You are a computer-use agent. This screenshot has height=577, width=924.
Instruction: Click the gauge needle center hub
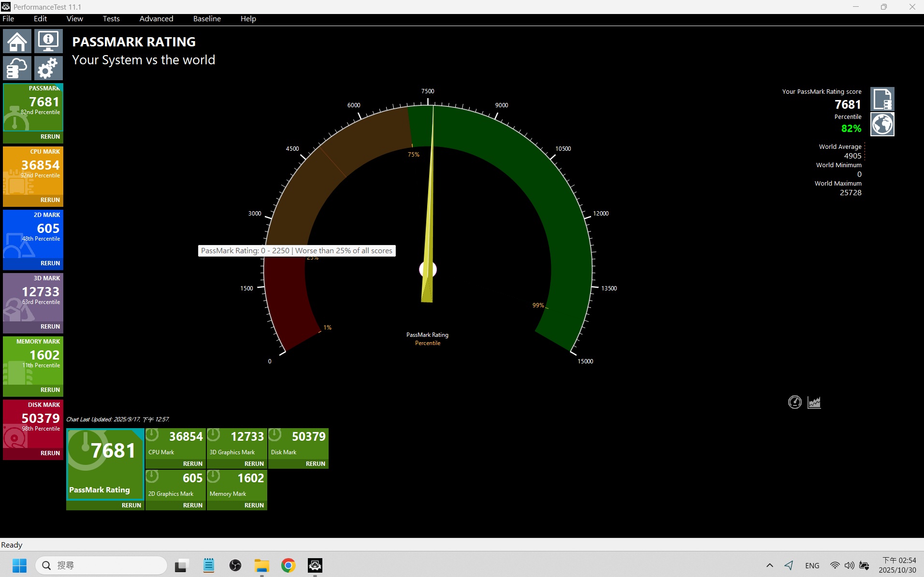tap(428, 269)
